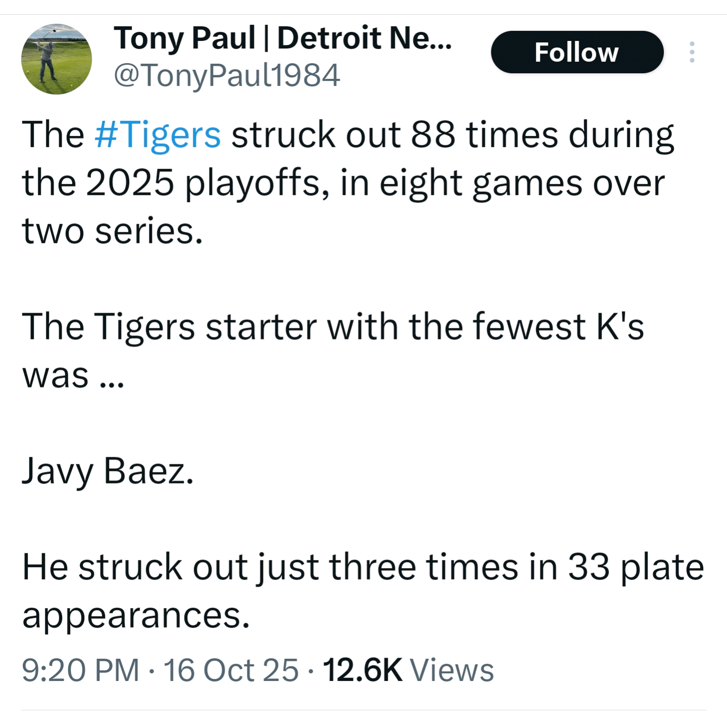Screen dimensions: 727x728
Task: Click the words The Tigers starter
Action: click(170, 326)
